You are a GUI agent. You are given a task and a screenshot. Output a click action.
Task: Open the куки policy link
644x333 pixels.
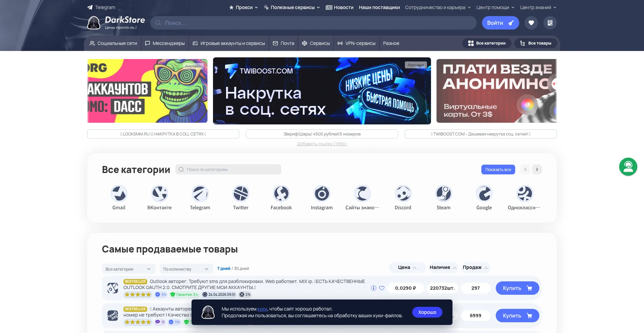[262, 309]
